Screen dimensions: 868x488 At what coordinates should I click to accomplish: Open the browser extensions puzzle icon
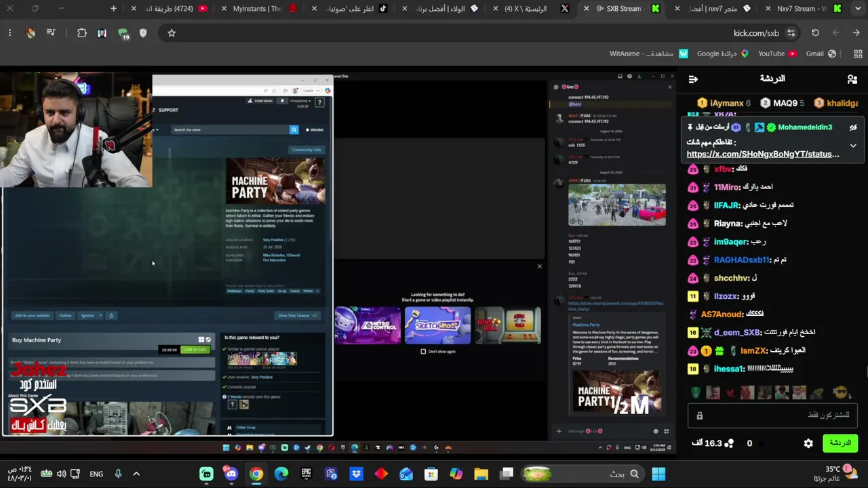click(82, 33)
